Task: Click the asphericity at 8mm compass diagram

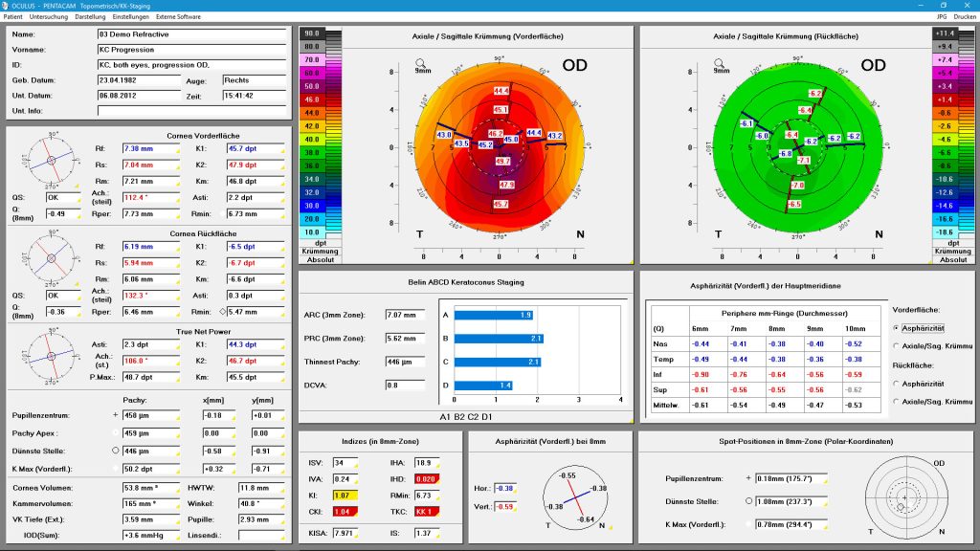Action: click(x=575, y=497)
